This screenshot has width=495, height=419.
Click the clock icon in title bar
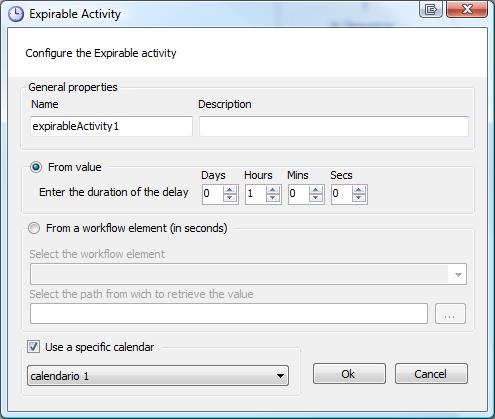(x=16, y=14)
